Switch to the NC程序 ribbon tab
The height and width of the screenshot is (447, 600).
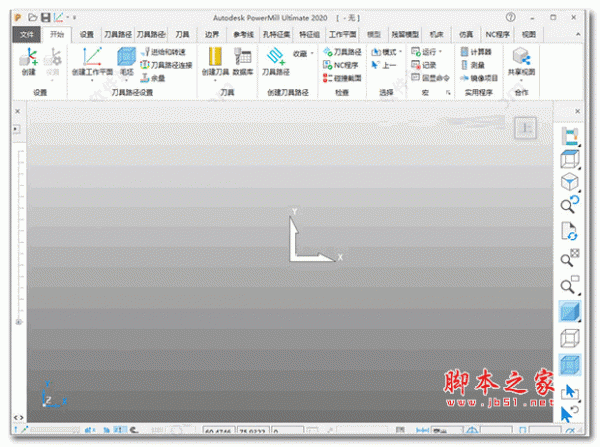(497, 34)
